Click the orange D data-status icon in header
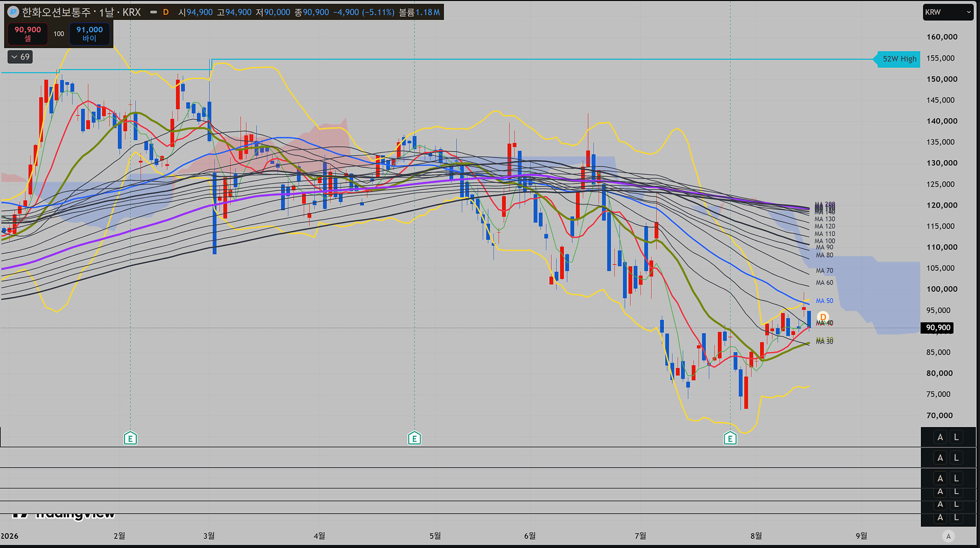 point(166,12)
